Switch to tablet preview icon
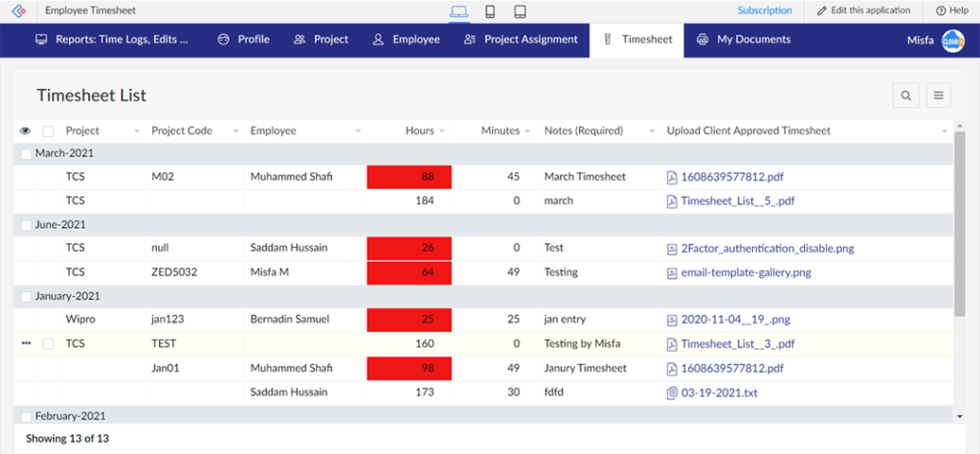Screen dimensions: 980x454 (x=520, y=11)
